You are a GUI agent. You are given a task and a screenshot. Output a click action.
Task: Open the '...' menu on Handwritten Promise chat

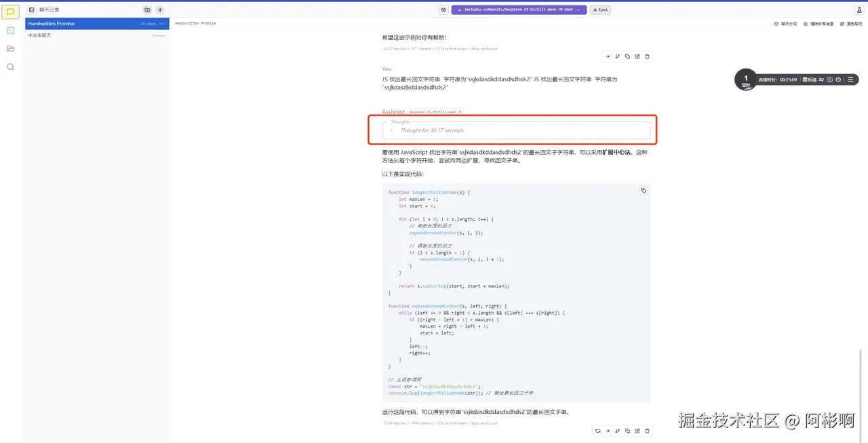pos(163,23)
